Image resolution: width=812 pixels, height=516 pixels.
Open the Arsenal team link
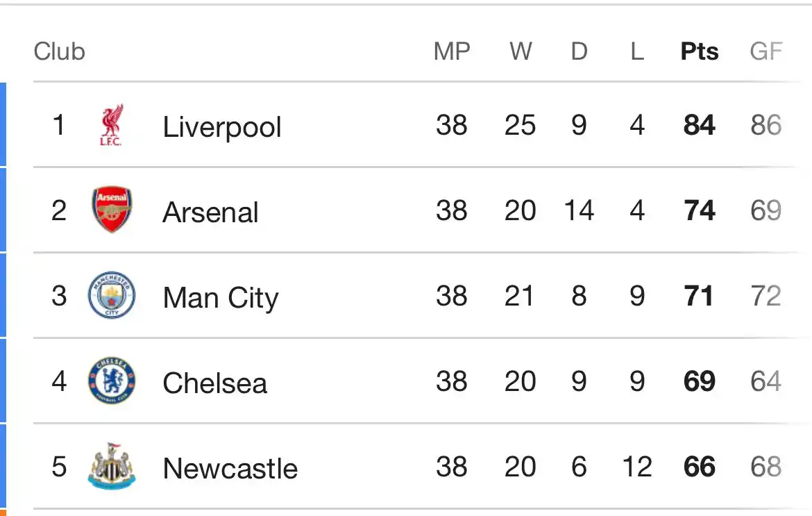210,213
